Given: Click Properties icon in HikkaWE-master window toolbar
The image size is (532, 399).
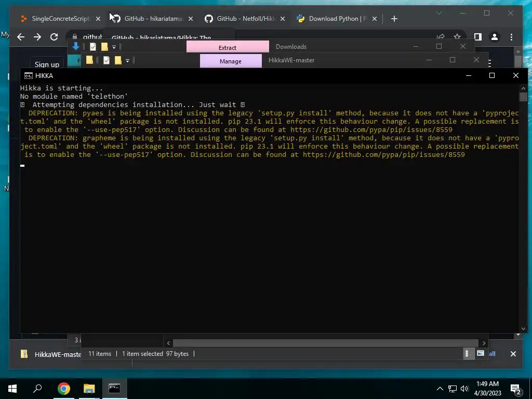Looking at the screenshot, I should pyautogui.click(x=106, y=60).
